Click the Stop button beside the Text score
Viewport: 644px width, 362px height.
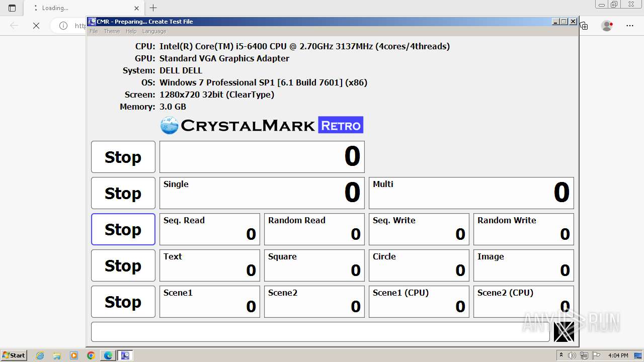click(x=123, y=265)
